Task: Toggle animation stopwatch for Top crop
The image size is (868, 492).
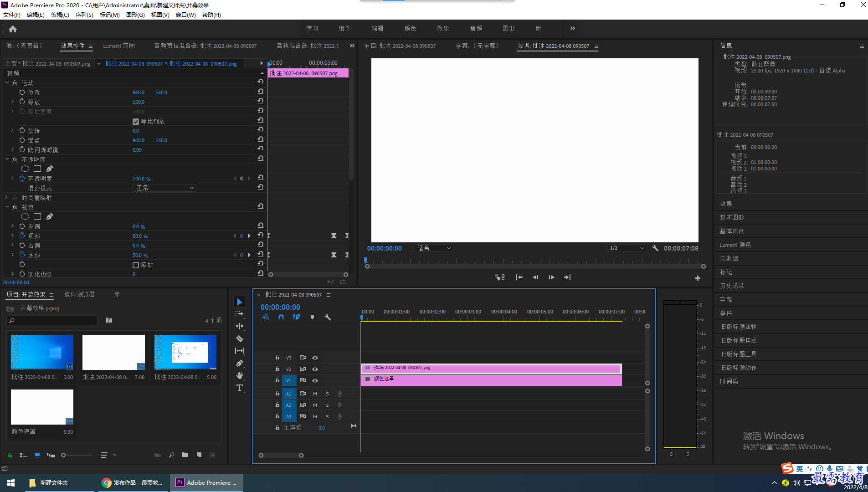Action: coord(22,236)
